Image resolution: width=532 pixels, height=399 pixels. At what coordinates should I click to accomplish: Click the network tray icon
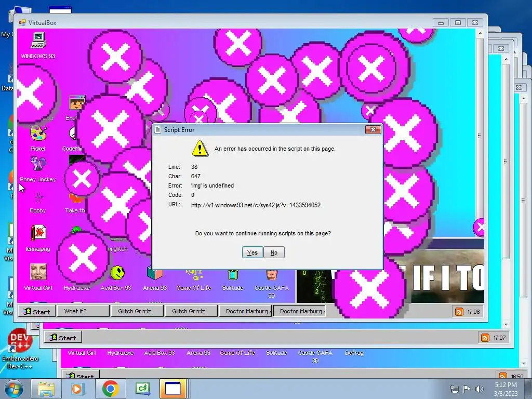coord(455,389)
